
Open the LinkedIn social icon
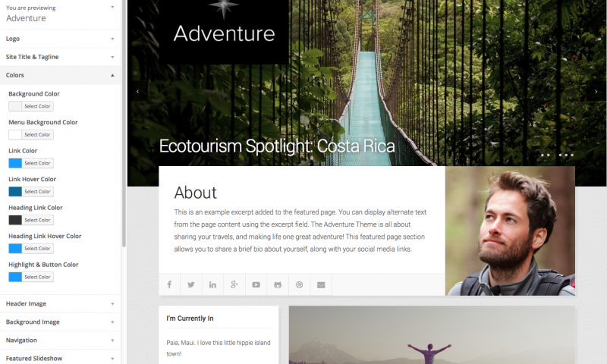tap(212, 284)
